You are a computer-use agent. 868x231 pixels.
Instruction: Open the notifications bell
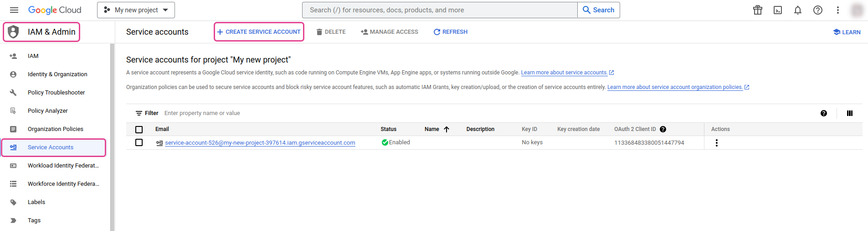798,10
